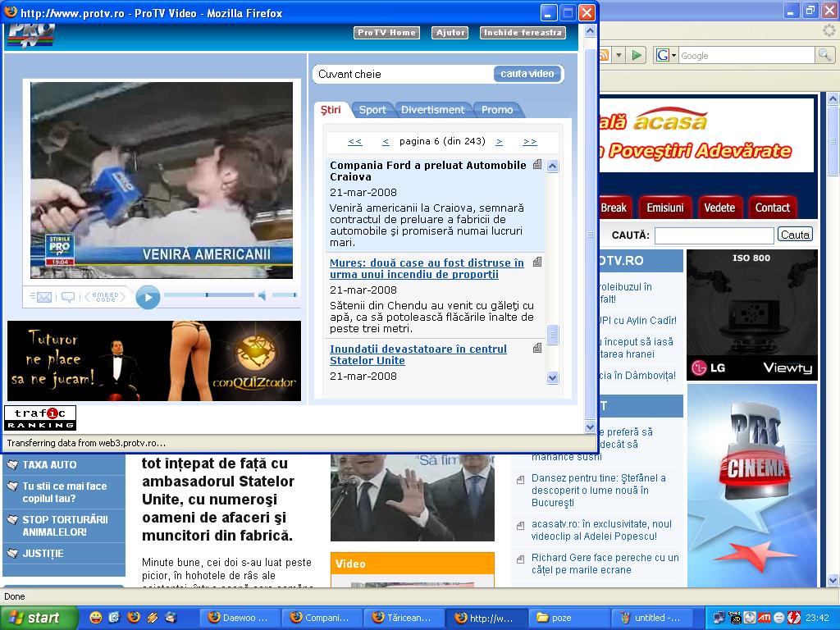Open Dansez pentru tine Ștefănel article link
This screenshot has height=630, width=840.
(x=598, y=491)
